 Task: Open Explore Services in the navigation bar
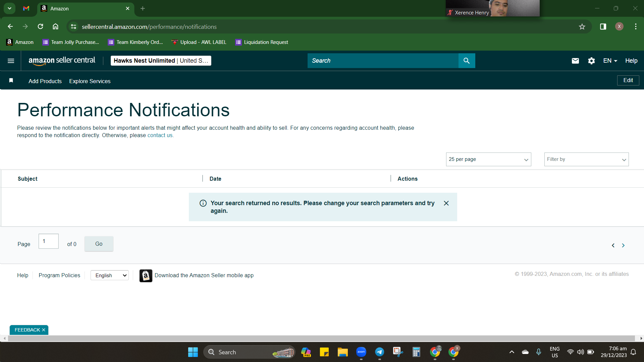(x=90, y=81)
